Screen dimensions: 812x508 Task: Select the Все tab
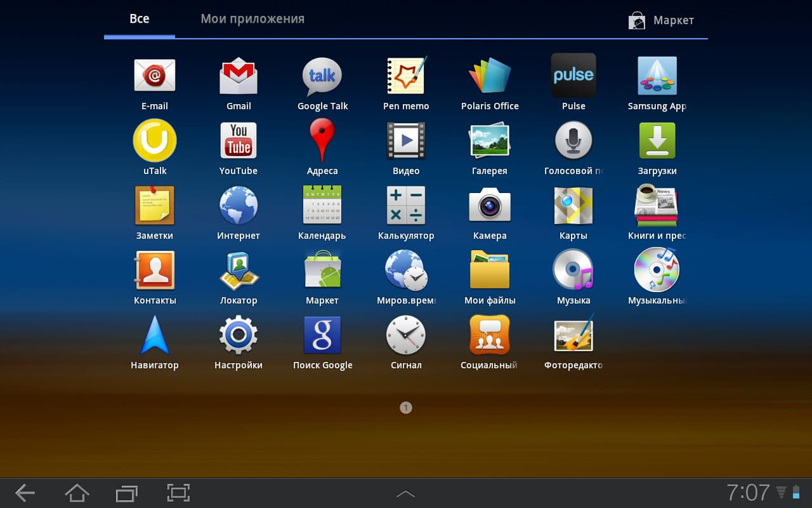pos(140,19)
